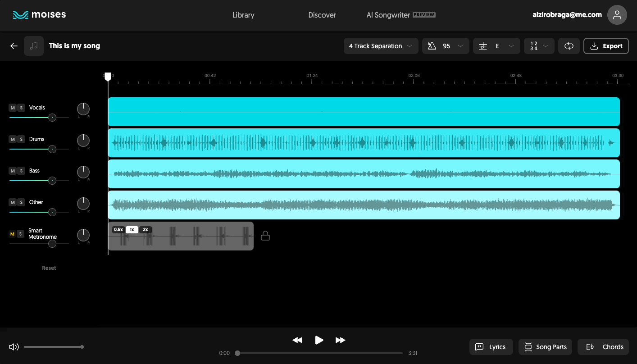Click the Vocals waveform track
This screenshot has width=637, height=364.
[x=364, y=112]
